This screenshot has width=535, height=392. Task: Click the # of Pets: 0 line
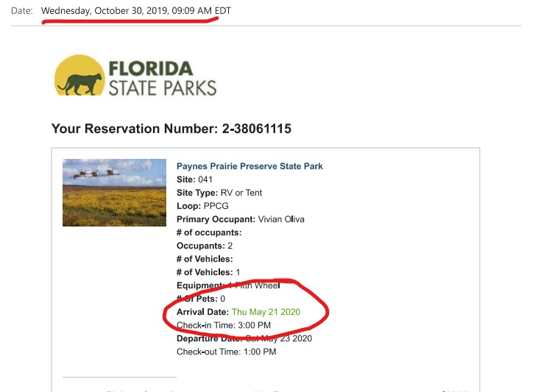coord(201,299)
